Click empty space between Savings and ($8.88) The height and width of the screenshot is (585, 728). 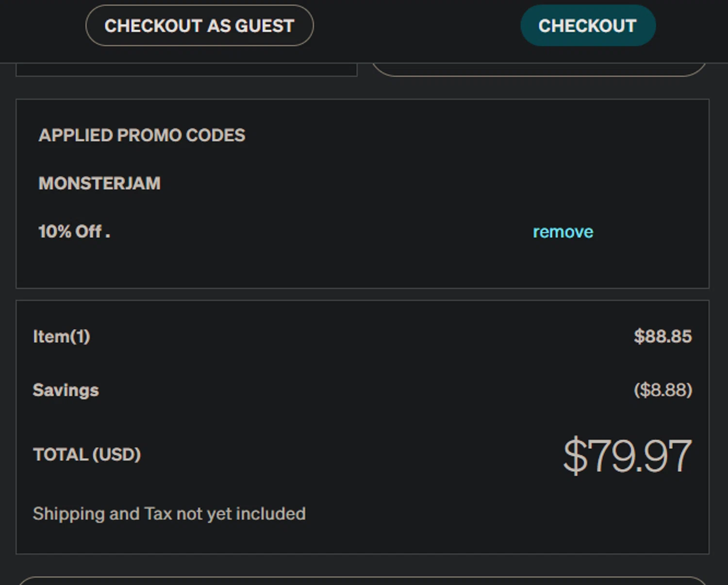click(x=364, y=390)
